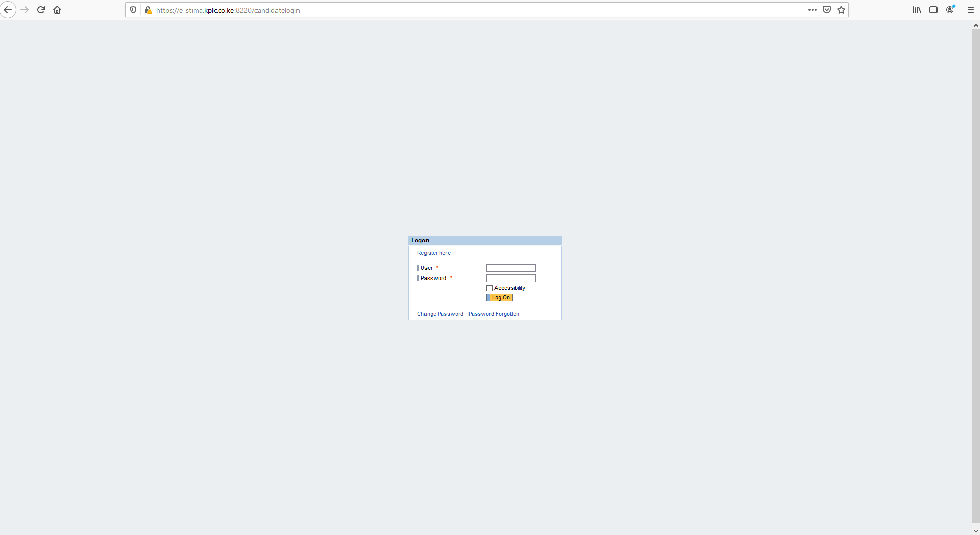Toggle the sidebar icon
Viewport: 980px width, 535px height.
point(933,10)
